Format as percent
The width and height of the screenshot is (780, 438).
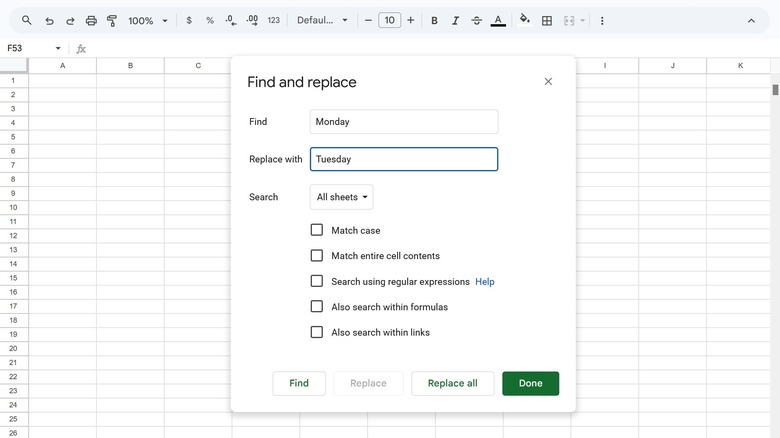point(210,20)
